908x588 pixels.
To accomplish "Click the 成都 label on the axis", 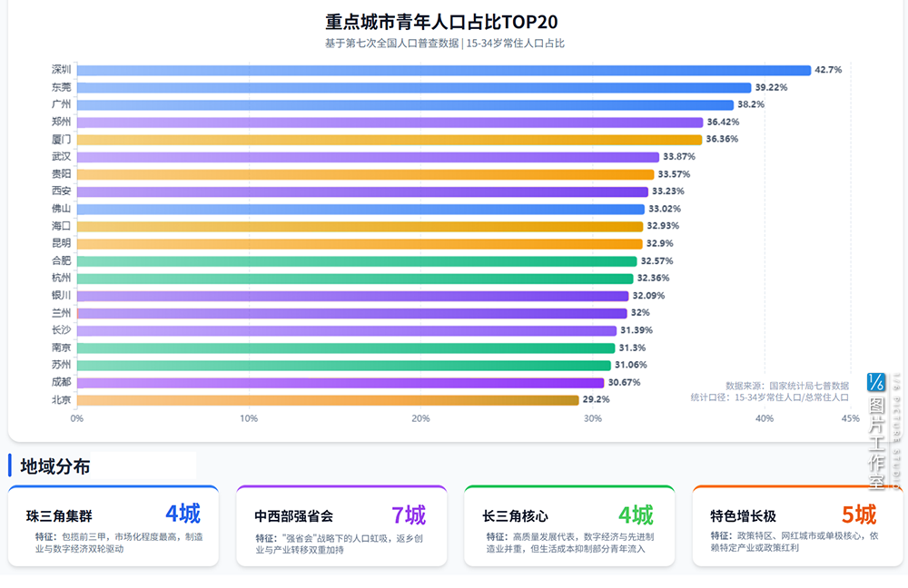I will tap(62, 382).
